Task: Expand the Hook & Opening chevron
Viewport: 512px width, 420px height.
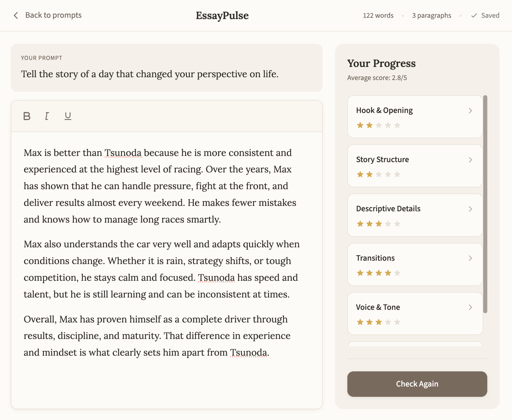Action: click(x=470, y=111)
